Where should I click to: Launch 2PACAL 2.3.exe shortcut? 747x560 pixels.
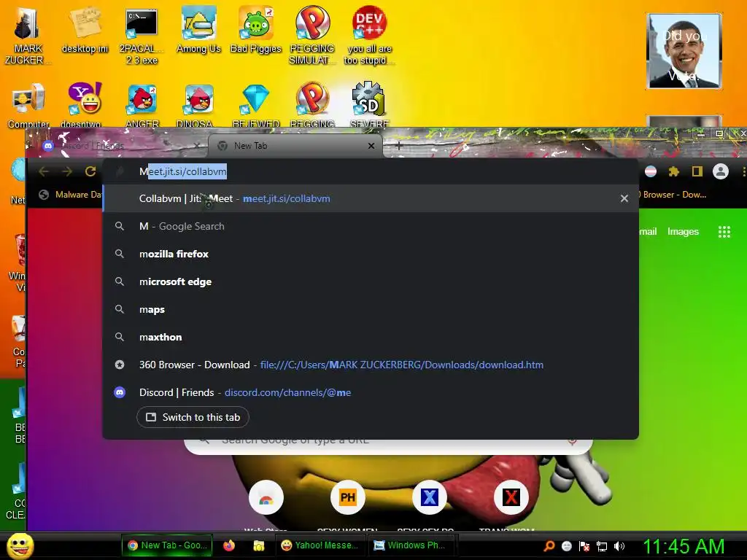[x=142, y=36]
